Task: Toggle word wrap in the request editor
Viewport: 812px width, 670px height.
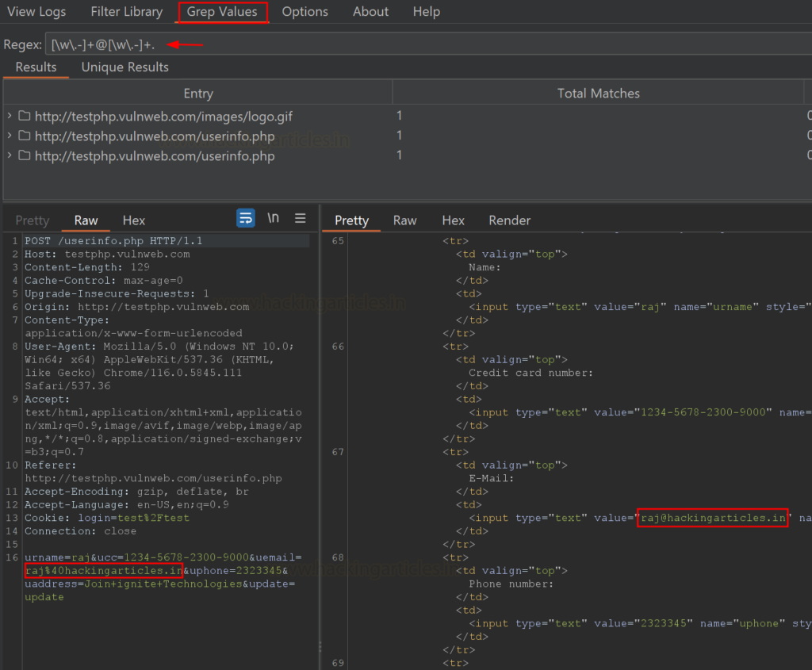Action: click(247, 218)
